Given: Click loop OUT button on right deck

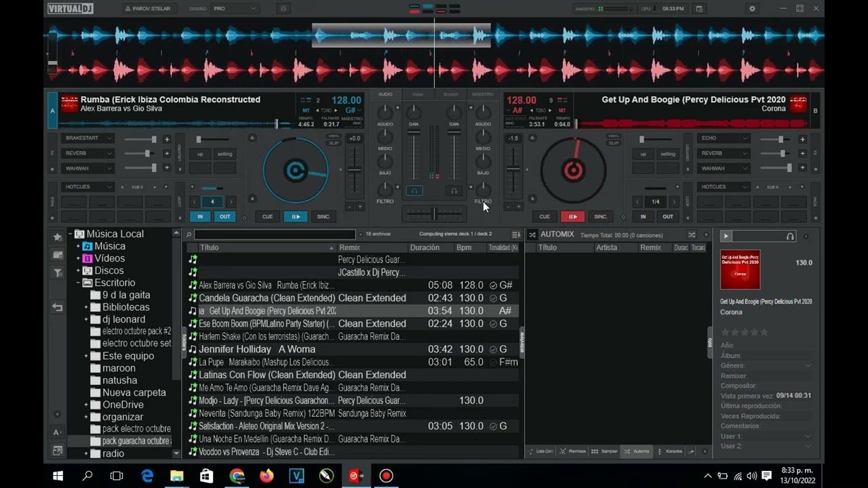Looking at the screenshot, I should point(668,217).
